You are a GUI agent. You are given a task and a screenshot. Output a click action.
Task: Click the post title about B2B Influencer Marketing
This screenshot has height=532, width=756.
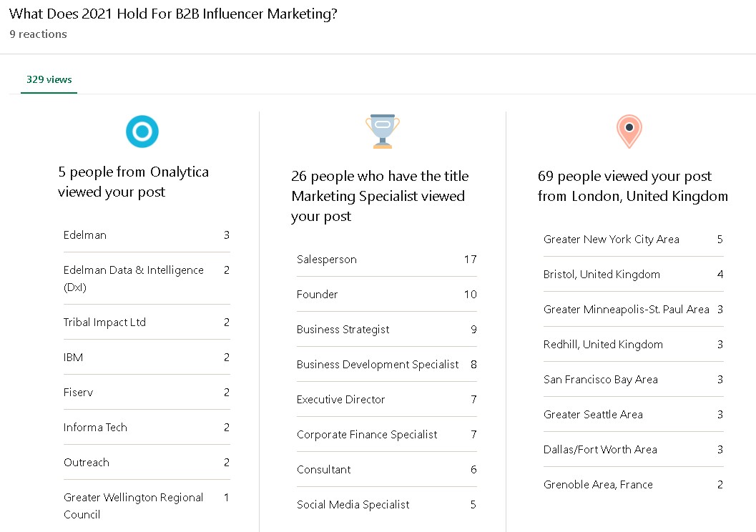(173, 14)
